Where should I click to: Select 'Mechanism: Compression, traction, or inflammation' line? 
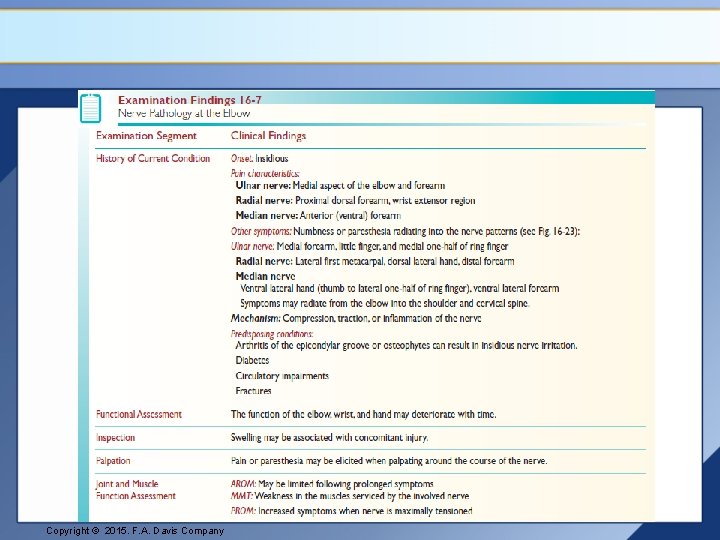click(356, 318)
